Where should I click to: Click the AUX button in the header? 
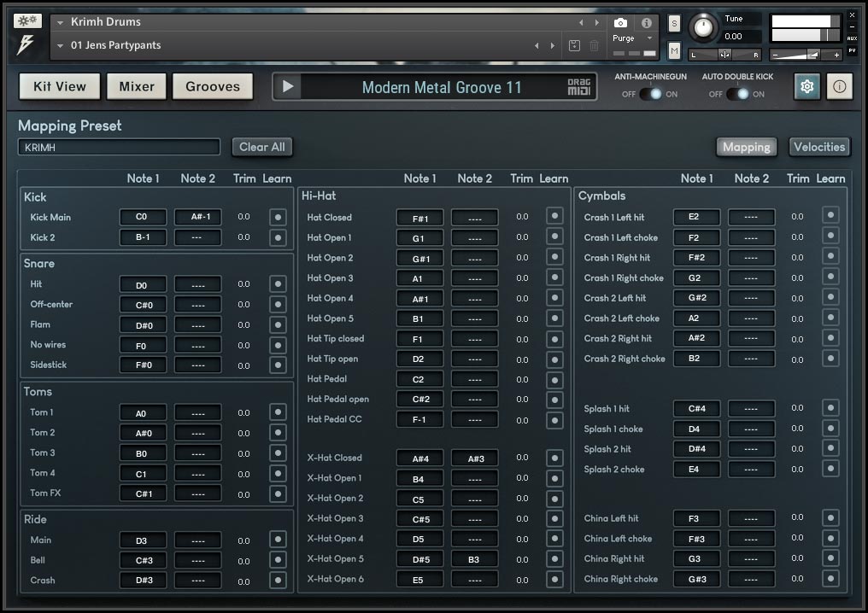pyautogui.click(x=852, y=38)
